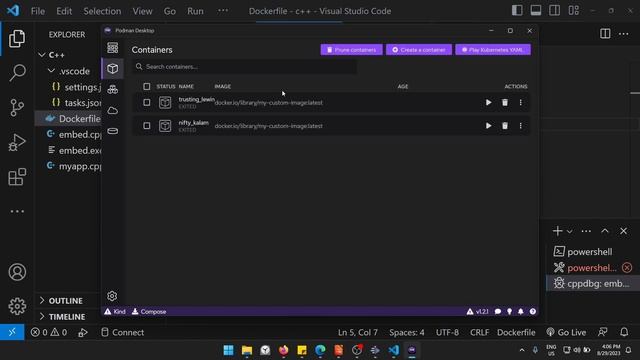
Task: Delete the nifty_kalam container
Action: pyautogui.click(x=505, y=126)
